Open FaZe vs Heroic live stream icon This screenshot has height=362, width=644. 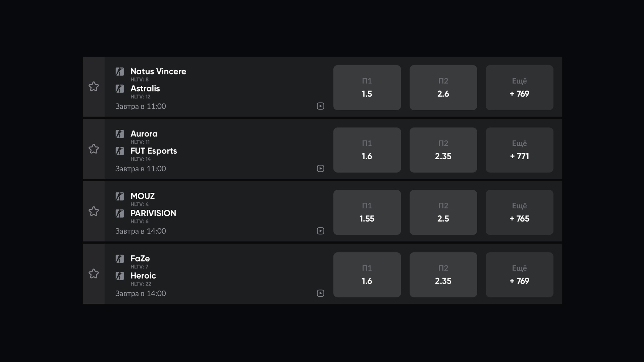(x=320, y=293)
